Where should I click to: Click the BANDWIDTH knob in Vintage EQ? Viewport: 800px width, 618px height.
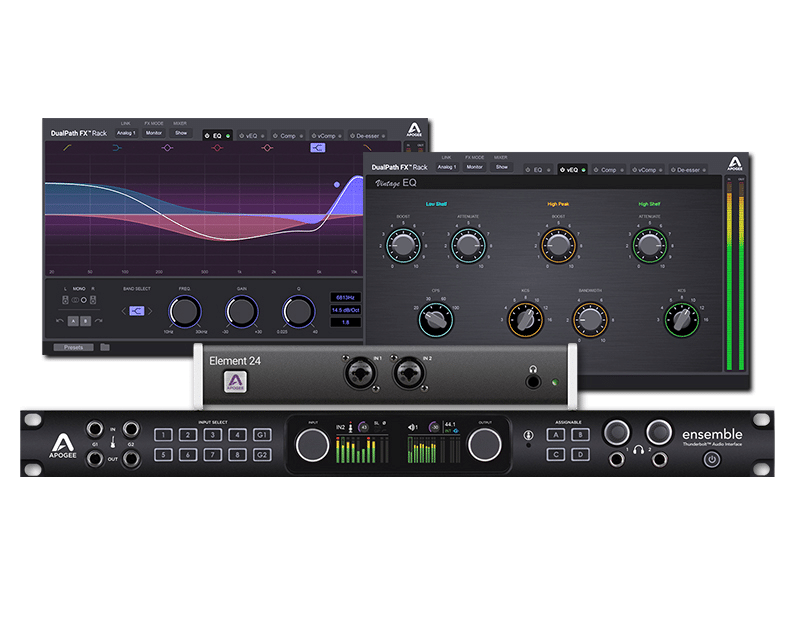[590, 319]
